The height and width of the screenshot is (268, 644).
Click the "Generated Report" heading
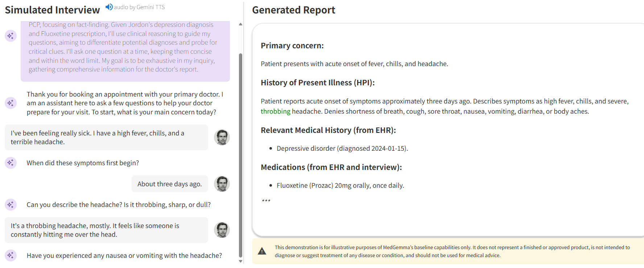click(x=293, y=10)
